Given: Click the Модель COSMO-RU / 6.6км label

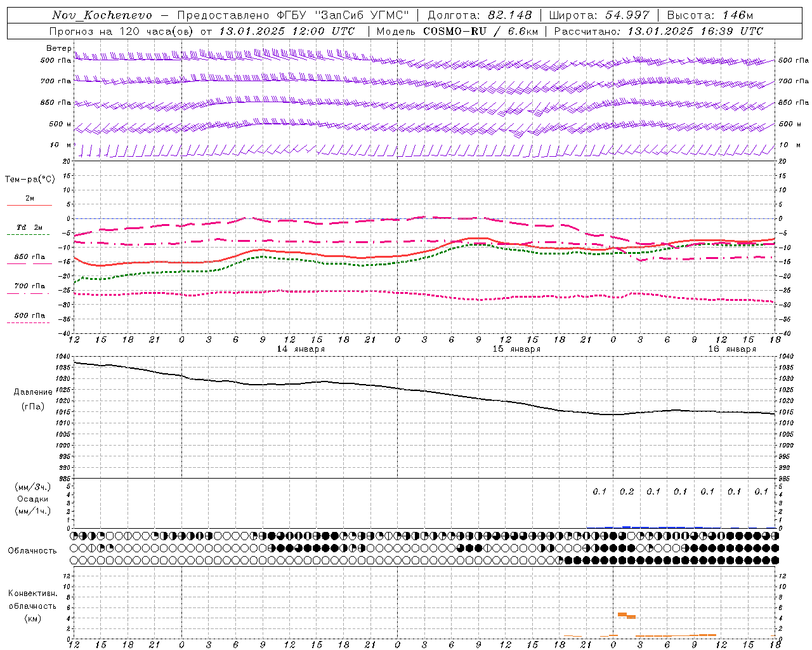Looking at the screenshot, I should click(457, 31).
